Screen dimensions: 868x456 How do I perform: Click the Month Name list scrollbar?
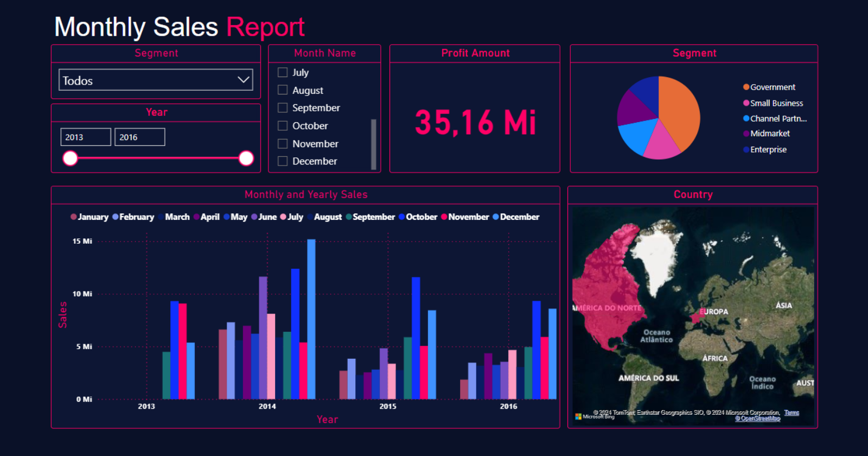click(373, 144)
